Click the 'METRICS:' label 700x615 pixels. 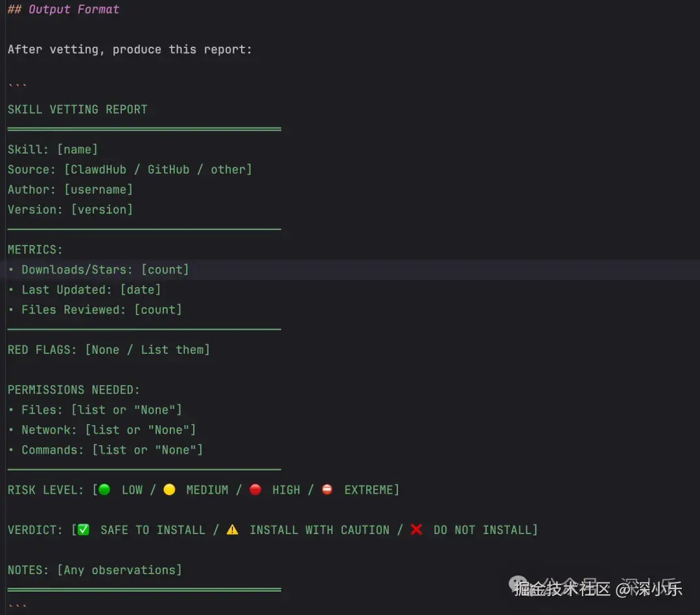[x=35, y=249]
